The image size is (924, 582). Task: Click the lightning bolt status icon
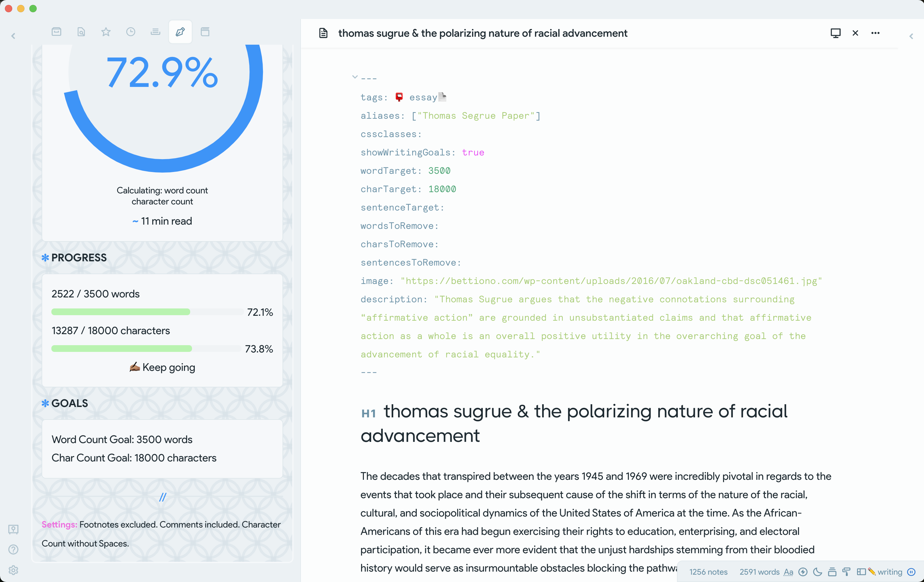(x=803, y=572)
